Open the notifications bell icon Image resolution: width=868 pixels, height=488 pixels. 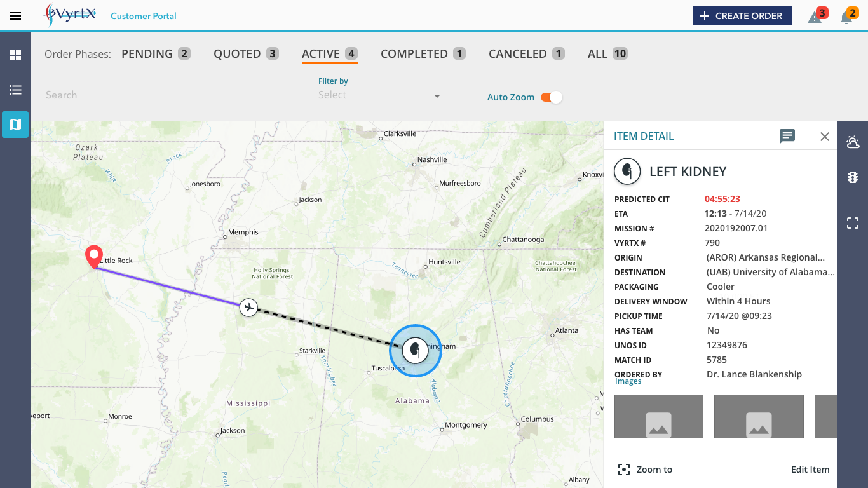point(847,17)
